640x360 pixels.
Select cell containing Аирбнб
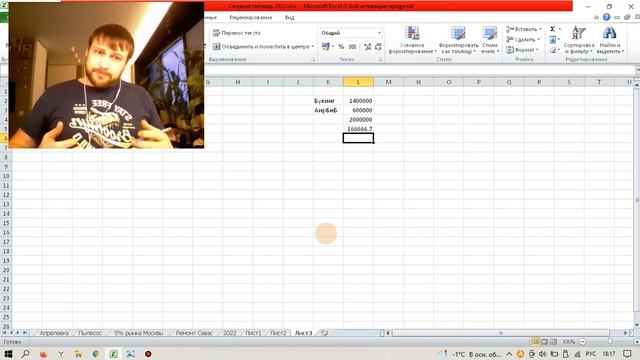[x=328, y=110]
